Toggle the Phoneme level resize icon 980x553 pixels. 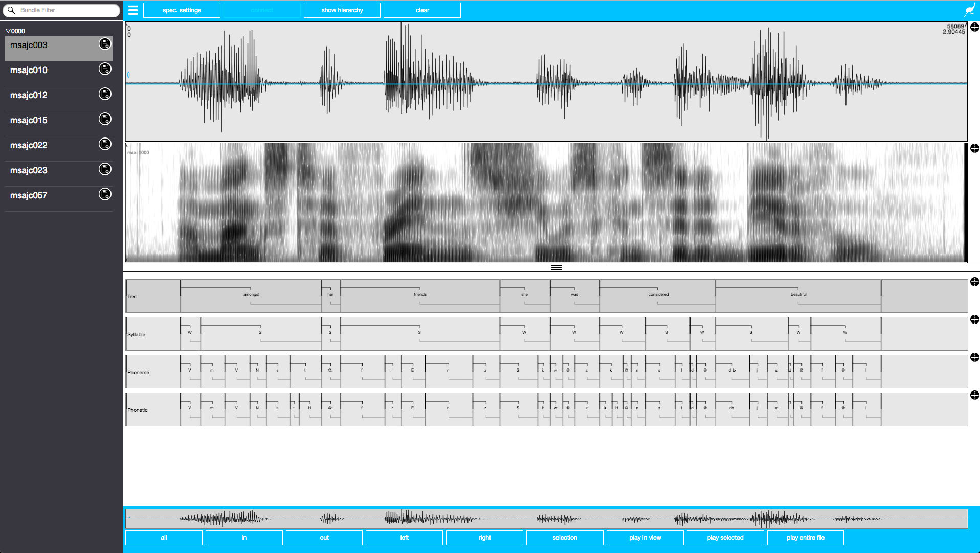tap(974, 357)
